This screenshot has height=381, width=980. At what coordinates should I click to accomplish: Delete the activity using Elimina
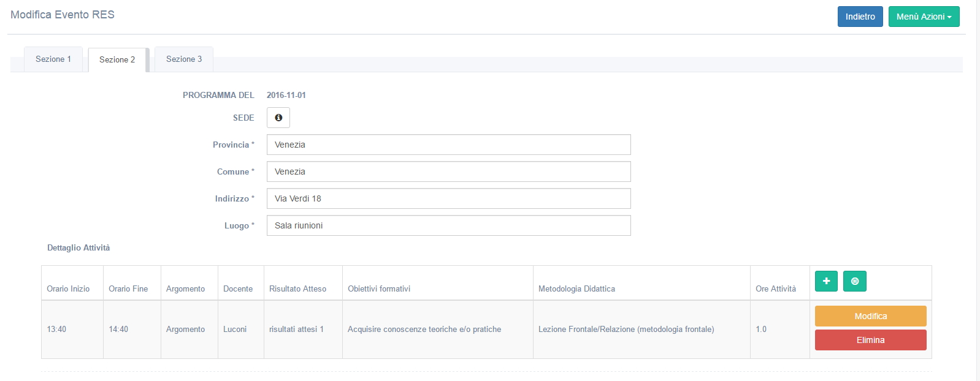[x=870, y=340]
